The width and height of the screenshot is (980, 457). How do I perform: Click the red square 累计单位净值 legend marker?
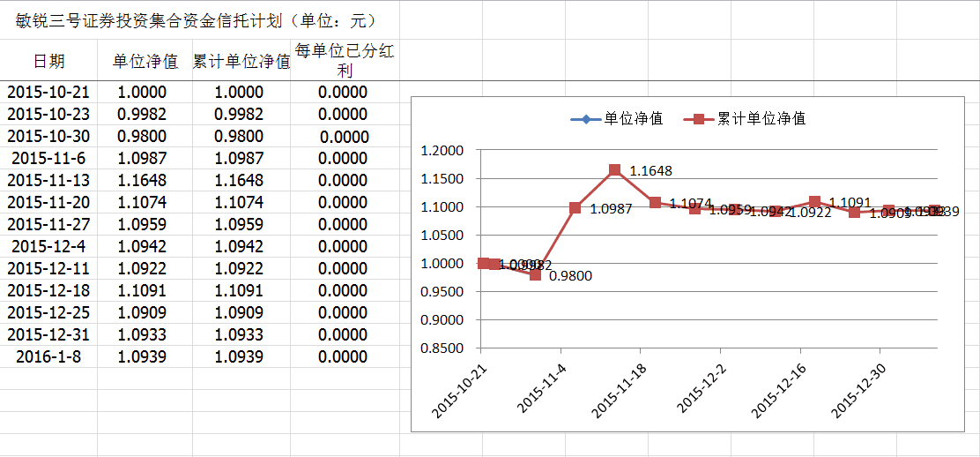(699, 118)
